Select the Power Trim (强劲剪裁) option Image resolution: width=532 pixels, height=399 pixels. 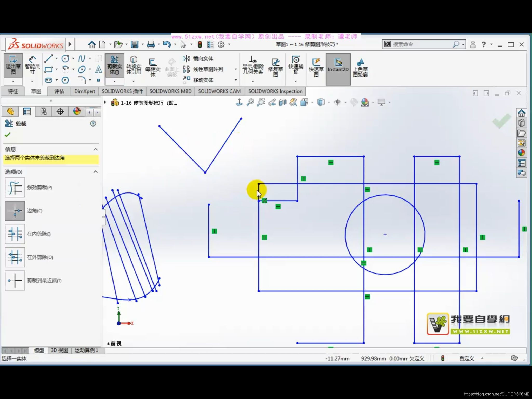(15, 188)
